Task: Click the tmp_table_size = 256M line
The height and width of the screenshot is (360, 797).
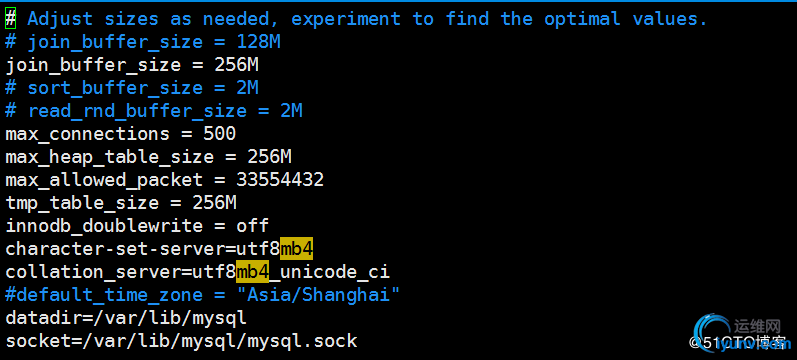Action: click(x=121, y=202)
